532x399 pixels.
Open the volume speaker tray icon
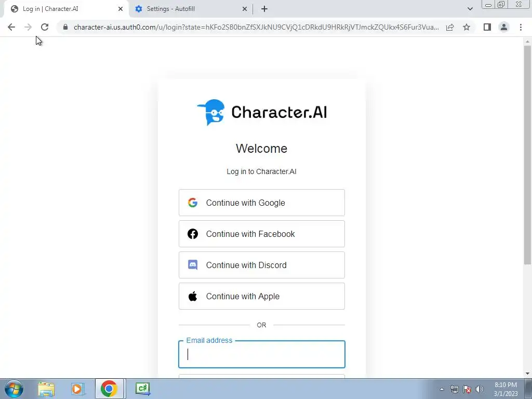click(479, 389)
